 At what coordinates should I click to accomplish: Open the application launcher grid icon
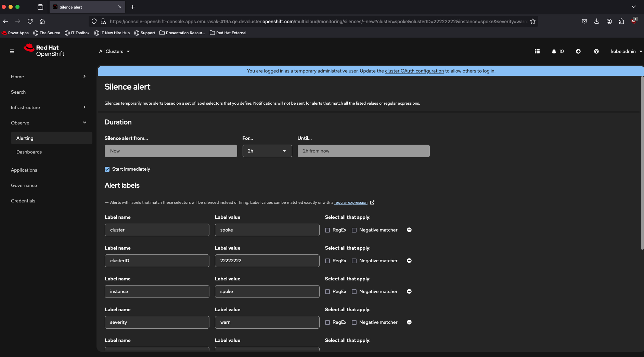[537, 51]
